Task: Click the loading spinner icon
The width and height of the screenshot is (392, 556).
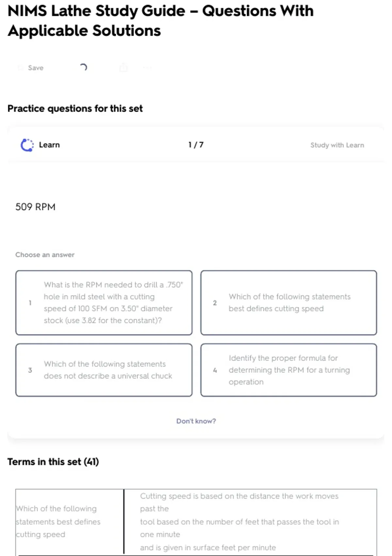Action: [83, 67]
